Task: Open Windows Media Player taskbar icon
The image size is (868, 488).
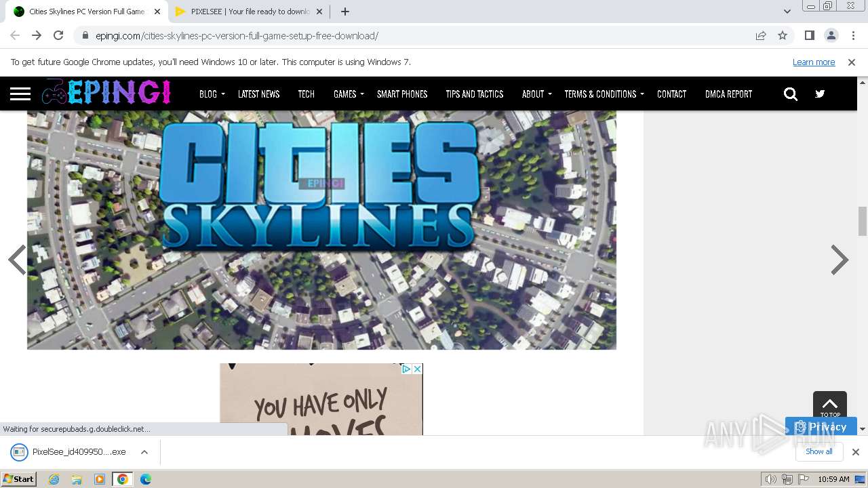Action: pos(100,479)
